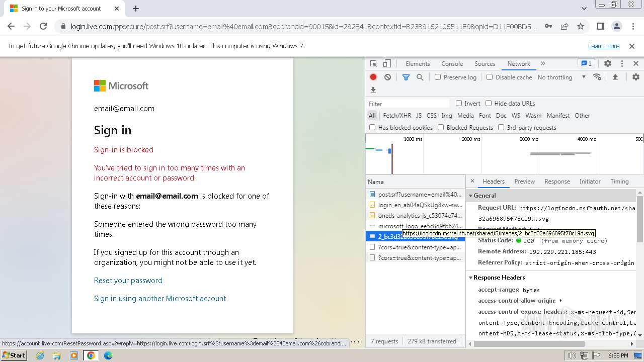
Task: Click the network filter text field
Action: pos(409,104)
